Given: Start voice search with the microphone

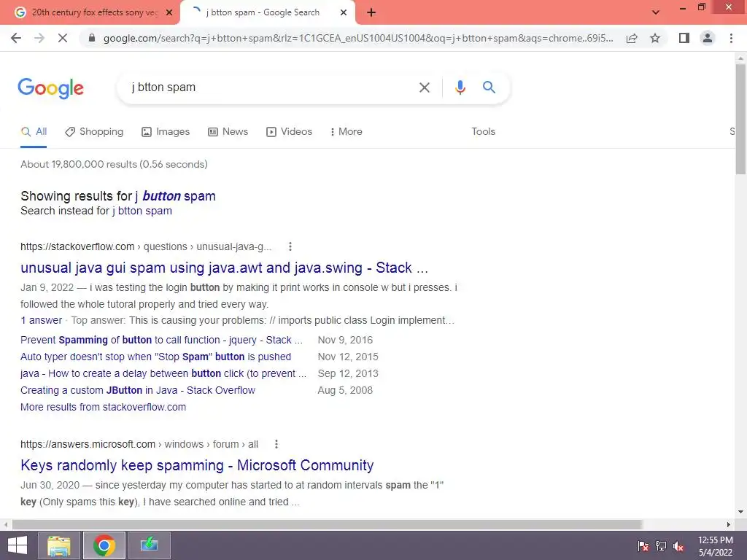Looking at the screenshot, I should coord(460,87).
